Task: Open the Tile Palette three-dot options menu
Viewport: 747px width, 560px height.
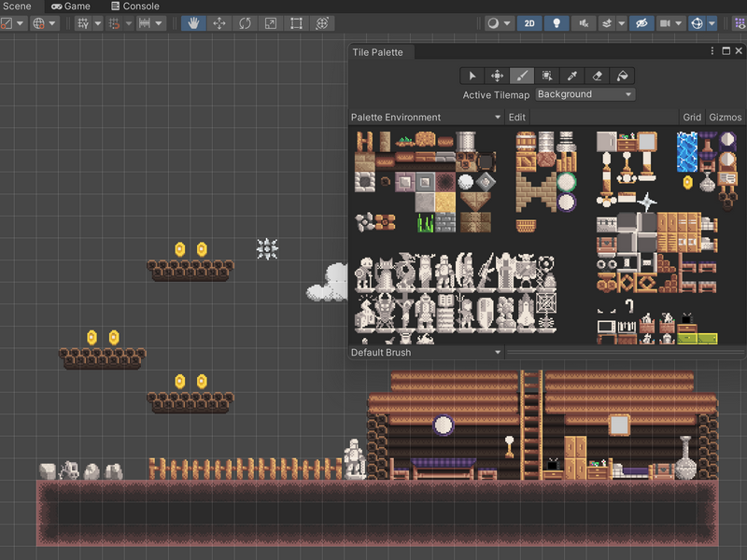Action: 712,51
